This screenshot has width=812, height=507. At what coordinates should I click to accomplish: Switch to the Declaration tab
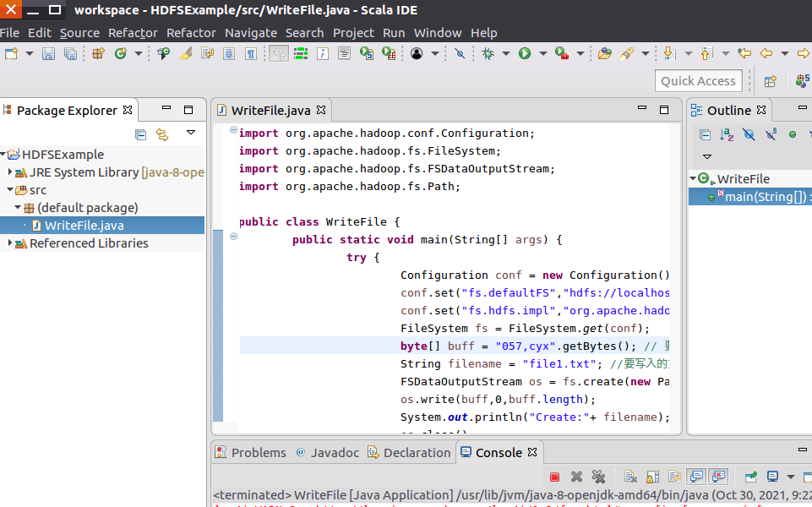[x=409, y=453]
